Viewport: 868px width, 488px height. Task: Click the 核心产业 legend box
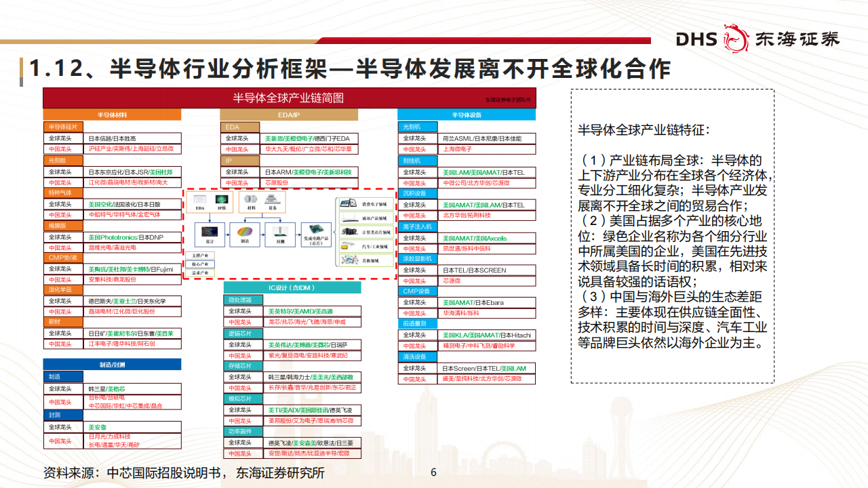pos(199,263)
